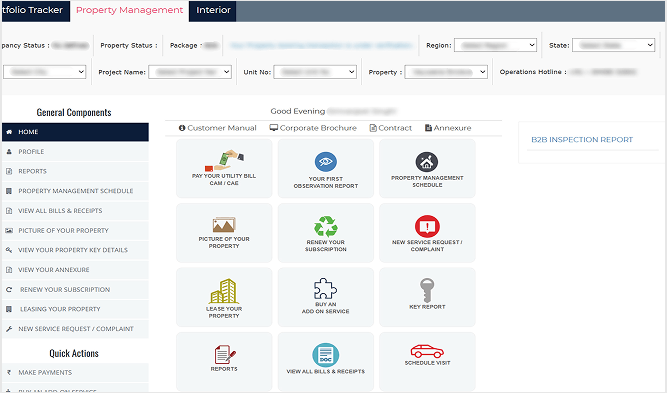
Task: Open the Your First Observation Report eye icon
Action: 326,162
